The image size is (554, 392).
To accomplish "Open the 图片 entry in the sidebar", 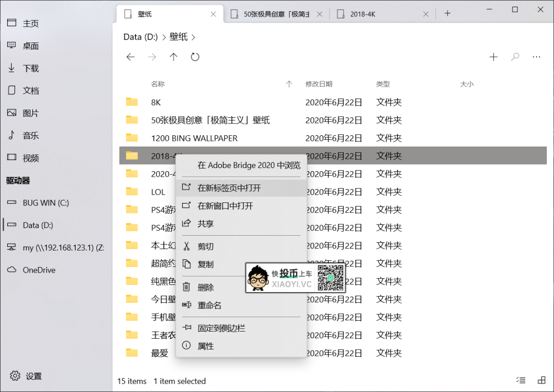I will coord(31,113).
